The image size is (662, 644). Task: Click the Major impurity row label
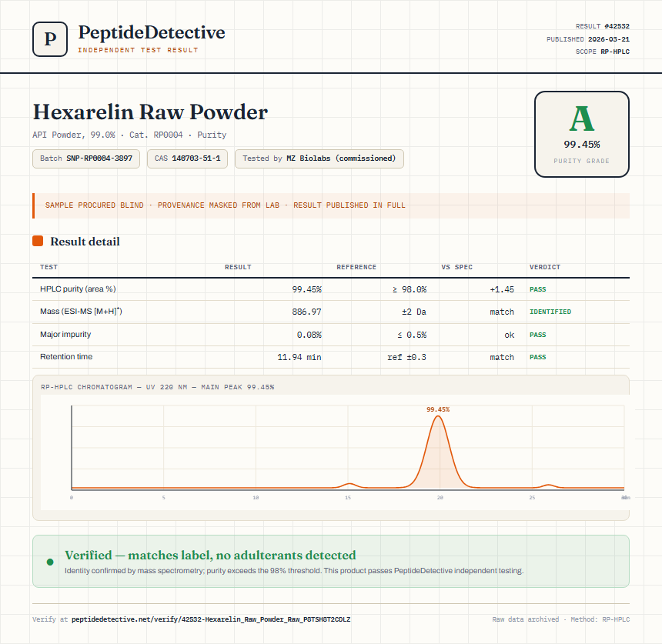65,334
